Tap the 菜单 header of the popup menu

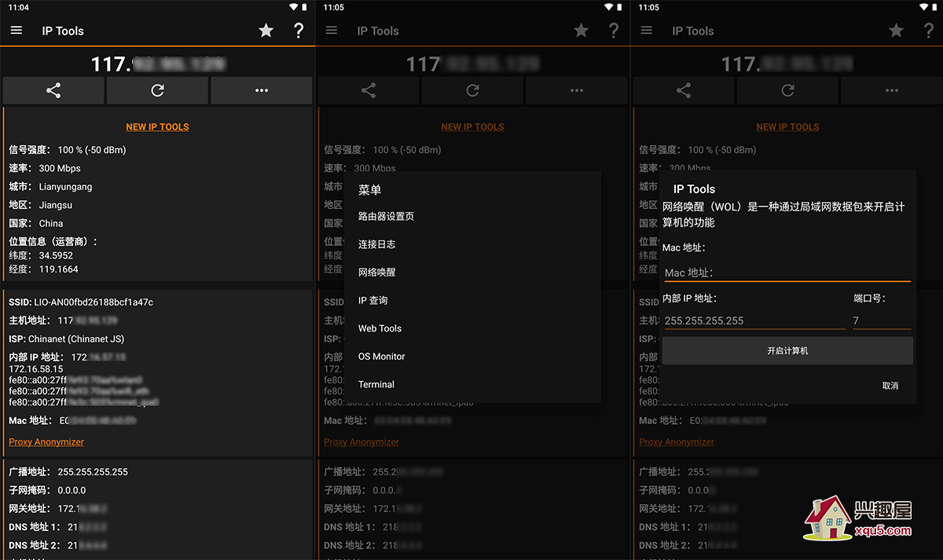(x=370, y=189)
